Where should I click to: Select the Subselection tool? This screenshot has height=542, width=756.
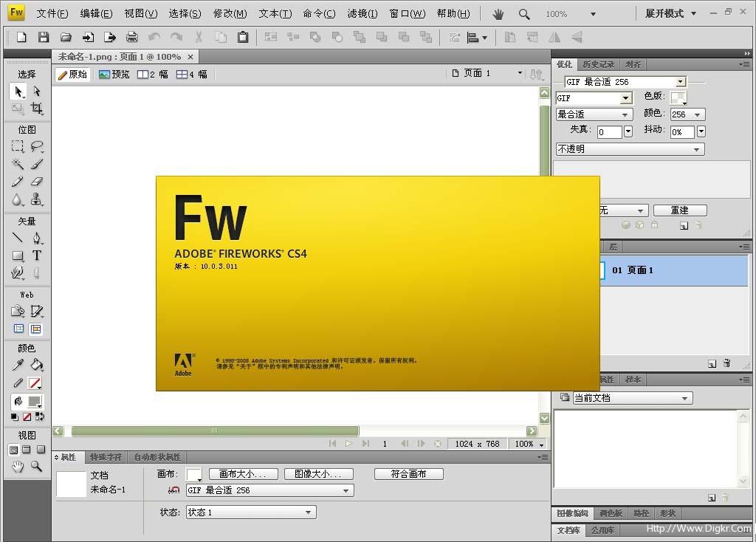[x=37, y=91]
